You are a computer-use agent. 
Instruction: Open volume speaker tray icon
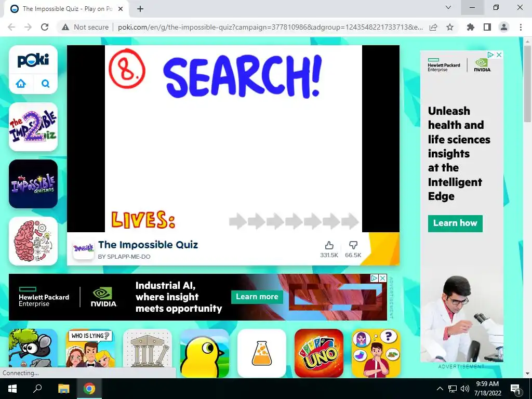tap(465, 389)
